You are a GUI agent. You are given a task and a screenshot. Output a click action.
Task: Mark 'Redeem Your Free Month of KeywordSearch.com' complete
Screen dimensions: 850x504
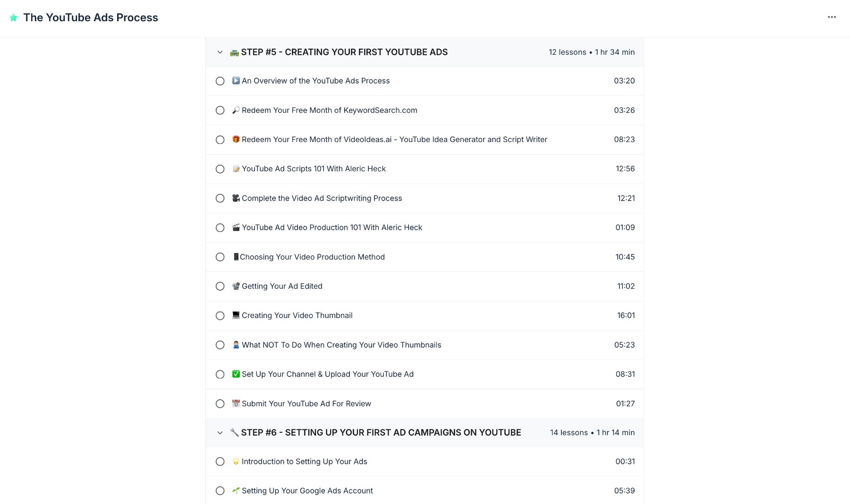pos(220,110)
